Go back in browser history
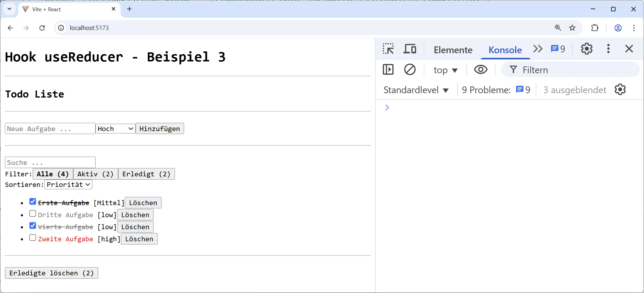644x293 pixels. [10, 28]
